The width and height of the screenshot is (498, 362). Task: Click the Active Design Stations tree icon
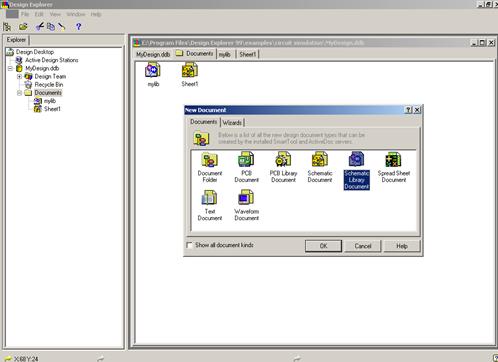point(19,60)
